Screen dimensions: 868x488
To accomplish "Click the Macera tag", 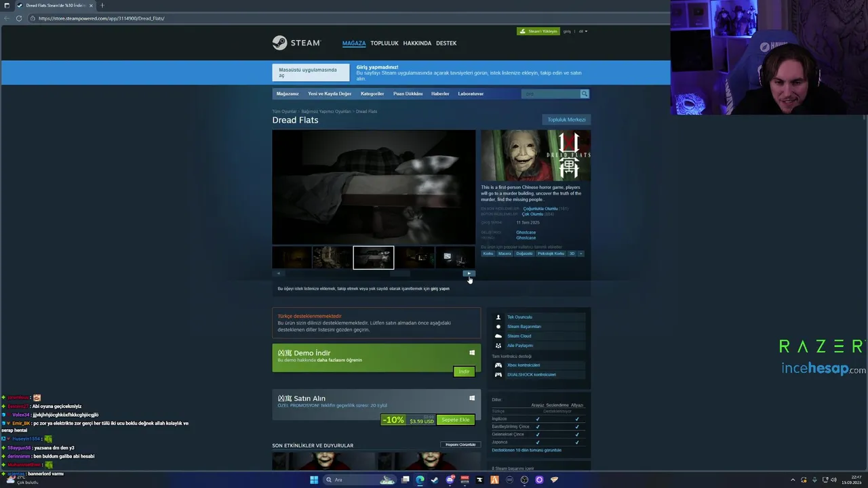I will tap(505, 253).
